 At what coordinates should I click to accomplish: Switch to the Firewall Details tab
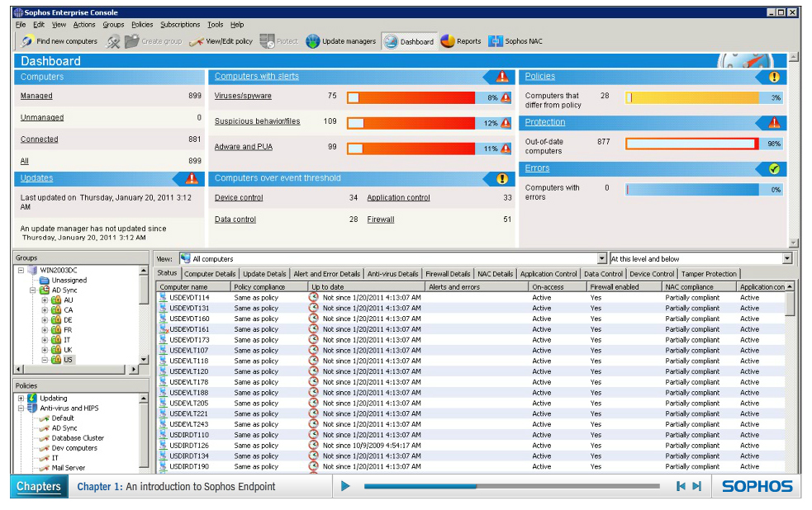tap(448, 274)
